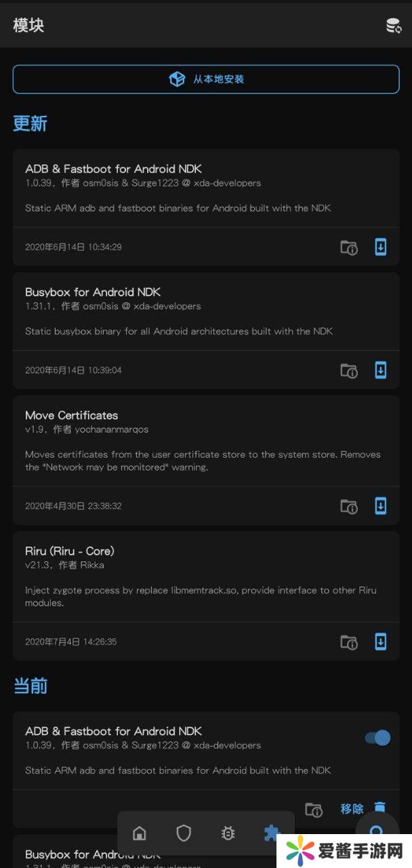Show info for Busybox in 更新 section
Screen dimensions: 412x868
pos(349,371)
